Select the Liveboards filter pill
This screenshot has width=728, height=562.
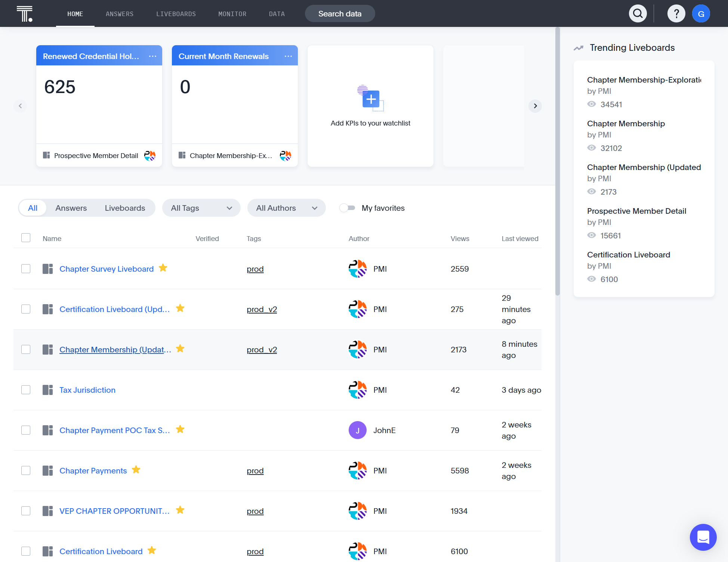(125, 208)
